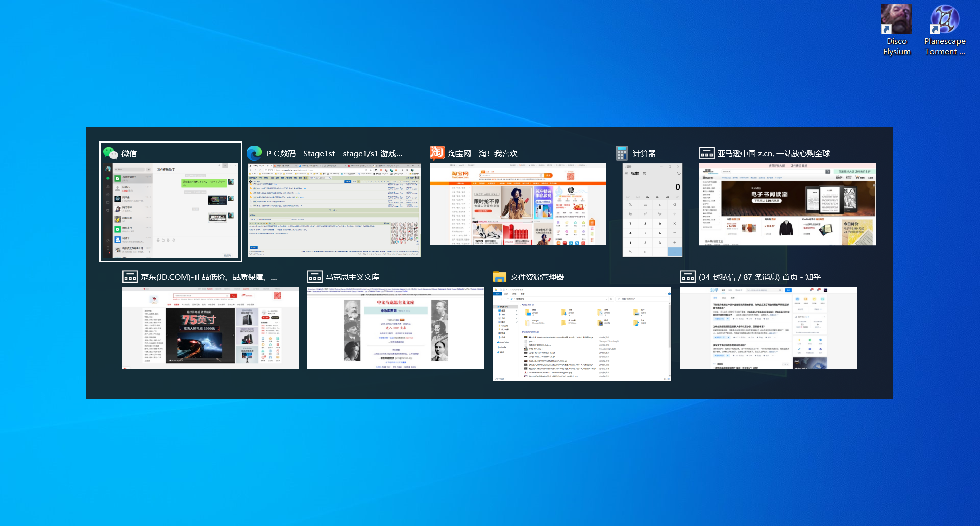
Task: Click the 微信 title text
Action: 129,154
